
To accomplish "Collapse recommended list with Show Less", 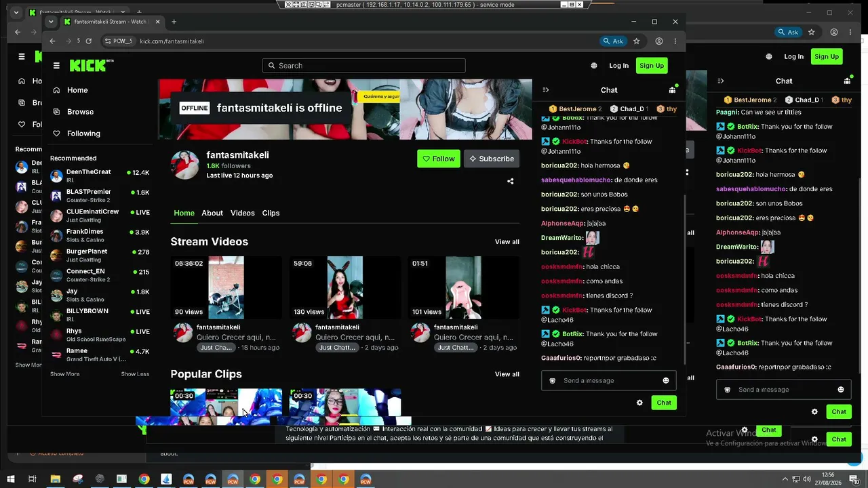I will tap(135, 374).
